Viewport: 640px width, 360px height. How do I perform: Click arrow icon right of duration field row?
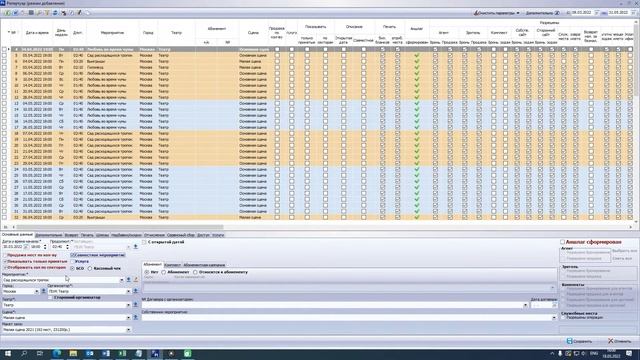[x=136, y=247]
